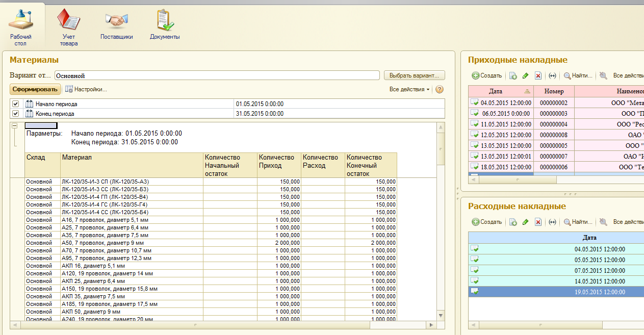Screen dimensions: 644x335
Task: Click the Выбрать вариант button
Action: coord(414,75)
